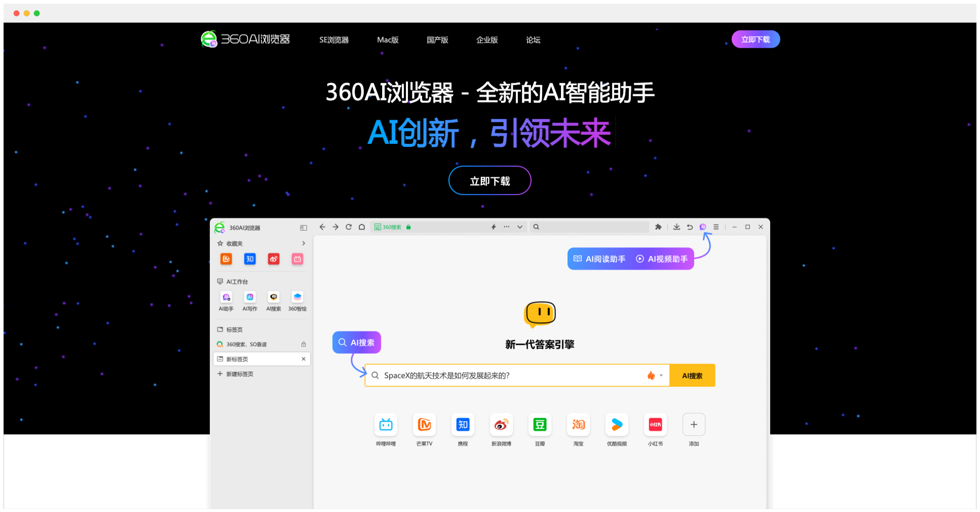Open the AI搜索 icon in the AI工作台 section
Screen dimensions: 980x512
(274, 301)
